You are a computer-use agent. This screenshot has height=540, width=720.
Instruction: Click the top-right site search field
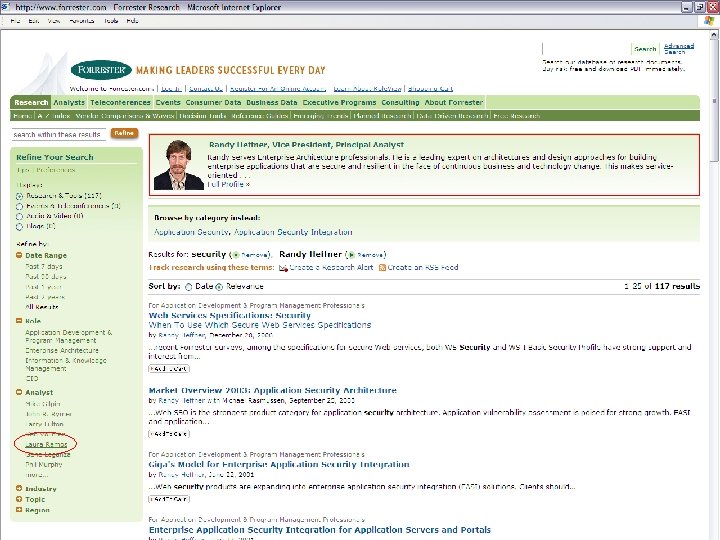pyautogui.click(x=586, y=49)
